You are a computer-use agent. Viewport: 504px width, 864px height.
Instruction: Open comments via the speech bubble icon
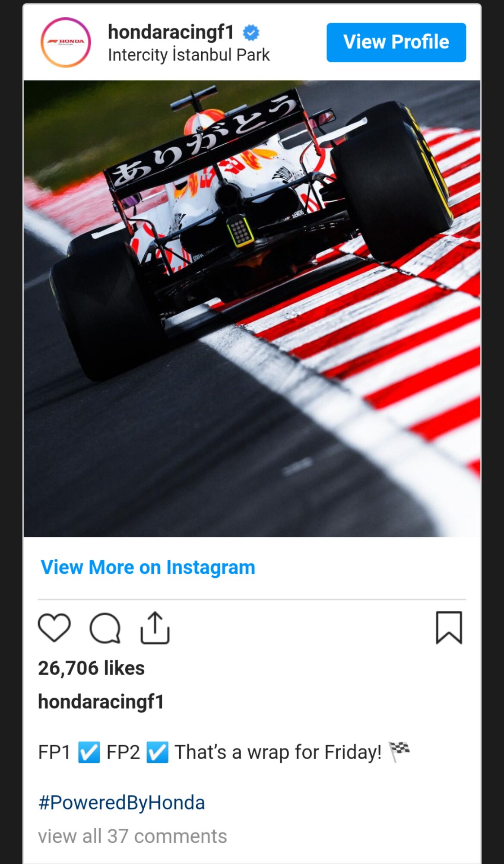click(x=105, y=628)
